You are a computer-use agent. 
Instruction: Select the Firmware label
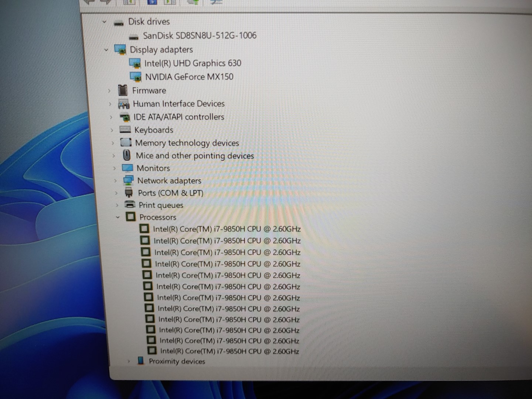pyautogui.click(x=149, y=91)
